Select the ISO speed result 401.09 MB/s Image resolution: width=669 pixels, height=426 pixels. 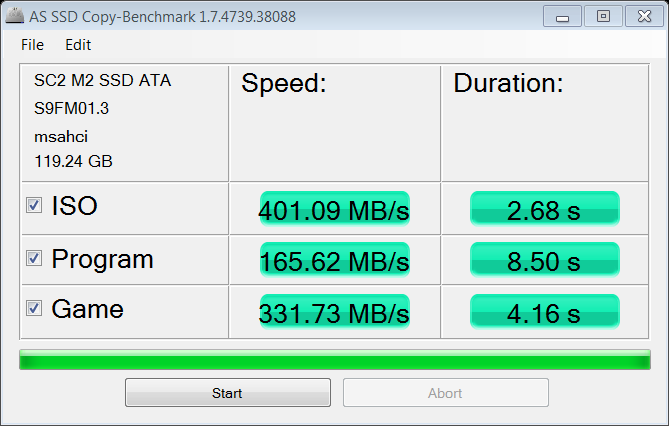pyautogui.click(x=334, y=211)
